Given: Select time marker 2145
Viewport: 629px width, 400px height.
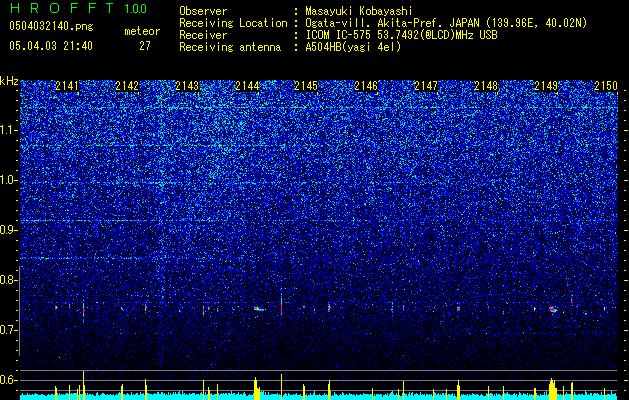Looking at the screenshot, I should coord(306,86).
